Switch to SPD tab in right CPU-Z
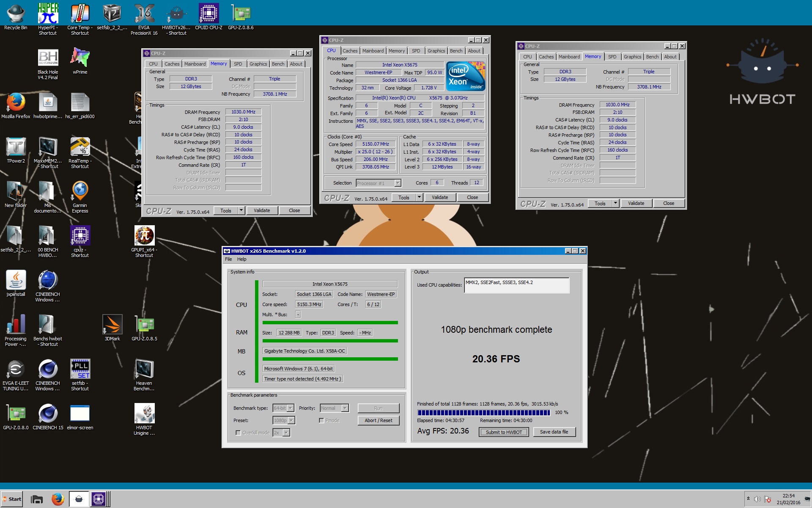The height and width of the screenshot is (508, 812). tap(612, 57)
